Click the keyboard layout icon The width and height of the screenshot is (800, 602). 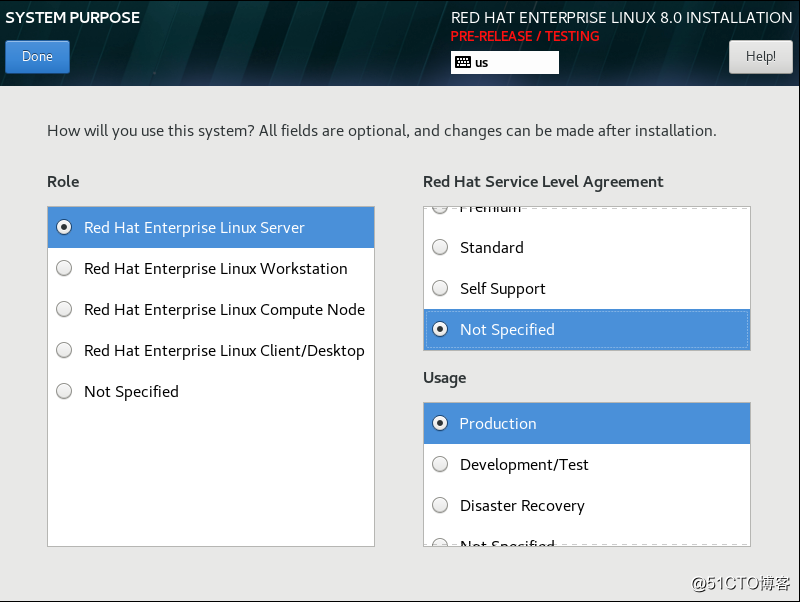click(463, 62)
